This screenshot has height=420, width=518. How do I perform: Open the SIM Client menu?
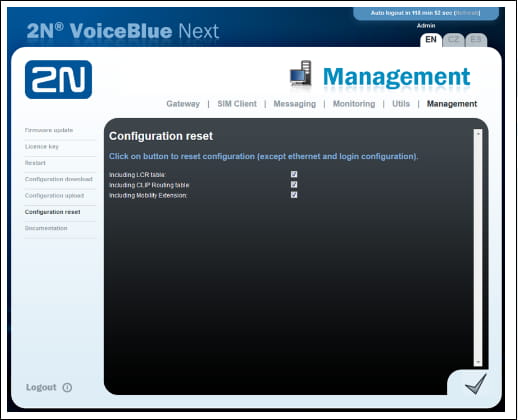pos(237,104)
